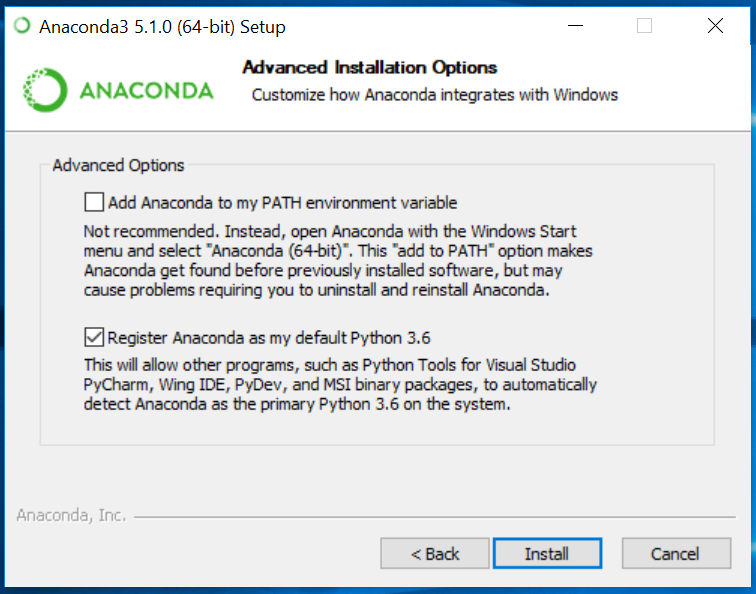Click the paragraph mentioning PyCharm and Wing IDE
The height and width of the screenshot is (594, 756).
(340, 385)
